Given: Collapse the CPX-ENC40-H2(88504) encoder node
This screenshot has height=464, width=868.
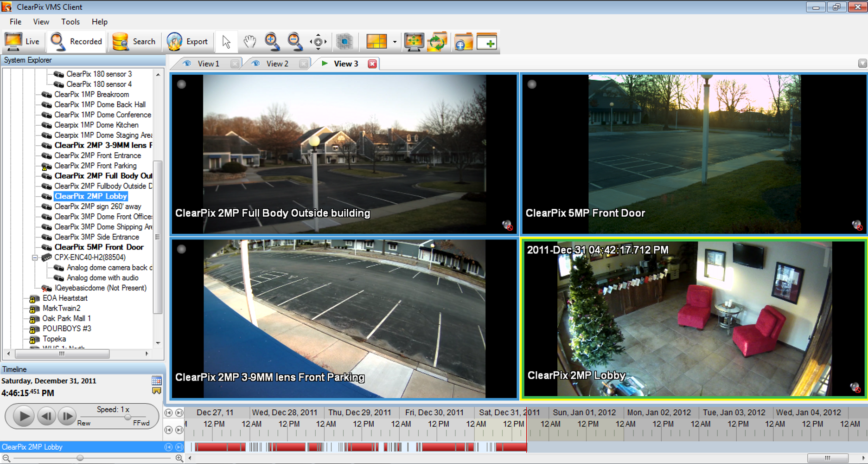Looking at the screenshot, I should (36, 258).
